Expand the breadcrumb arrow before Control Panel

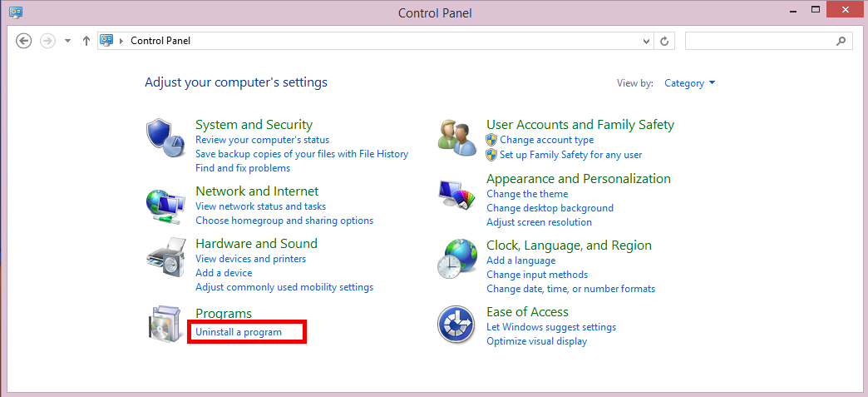pos(122,41)
